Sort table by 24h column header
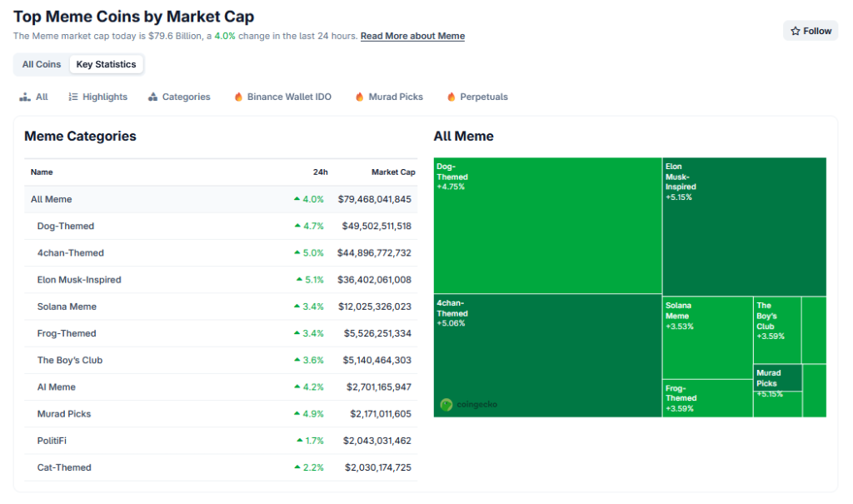 [320, 172]
